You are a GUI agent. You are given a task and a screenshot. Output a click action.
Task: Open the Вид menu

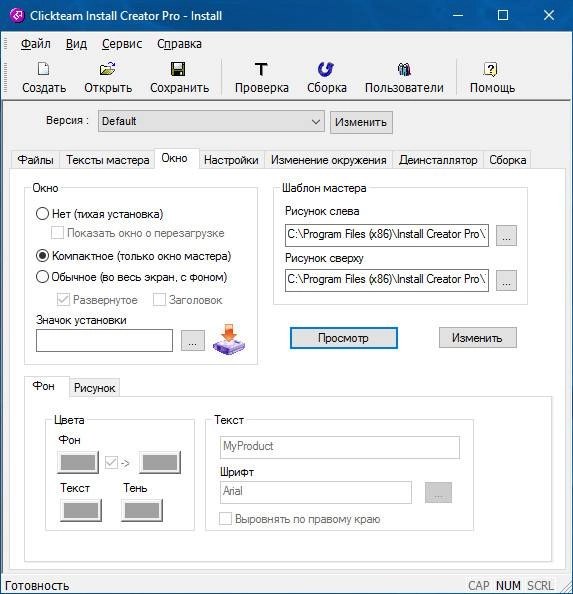(x=76, y=44)
